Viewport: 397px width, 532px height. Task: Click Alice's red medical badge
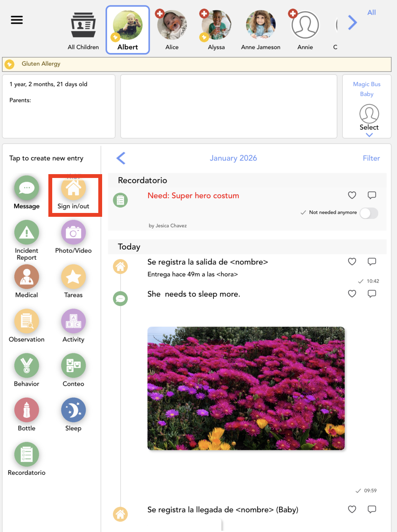click(160, 14)
